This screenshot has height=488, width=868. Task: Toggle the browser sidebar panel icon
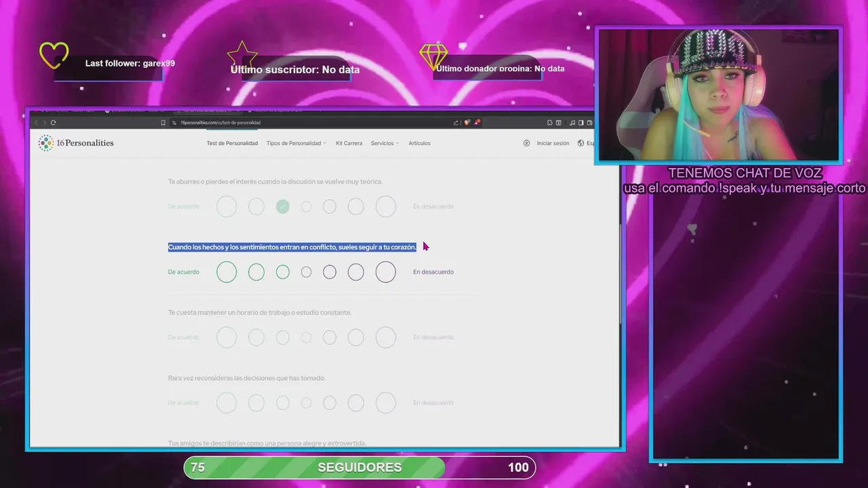point(581,123)
